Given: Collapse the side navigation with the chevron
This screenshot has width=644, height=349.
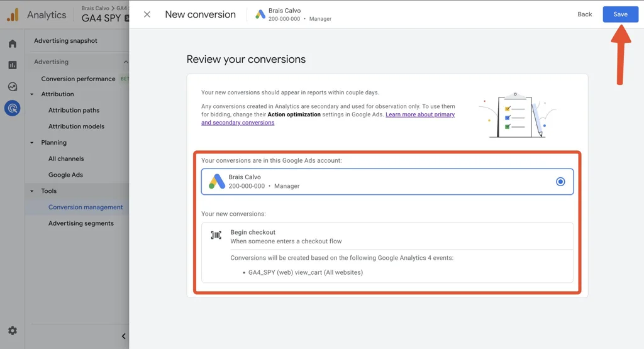Looking at the screenshot, I should 124,336.
